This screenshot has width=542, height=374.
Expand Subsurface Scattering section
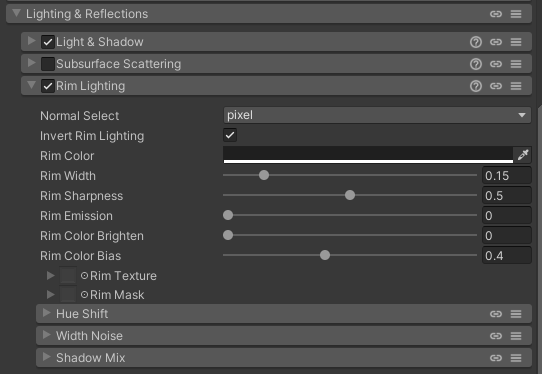31,63
